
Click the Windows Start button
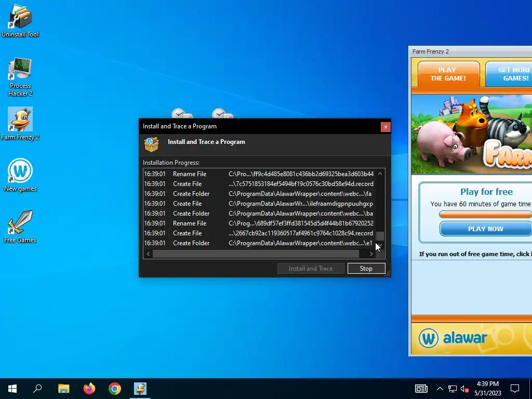[12, 389]
